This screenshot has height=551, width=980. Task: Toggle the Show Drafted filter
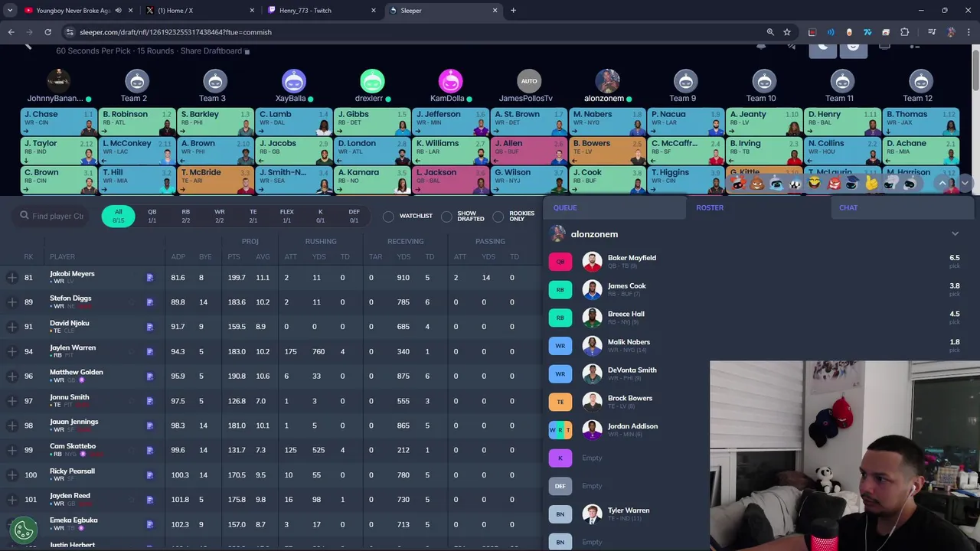[446, 217]
